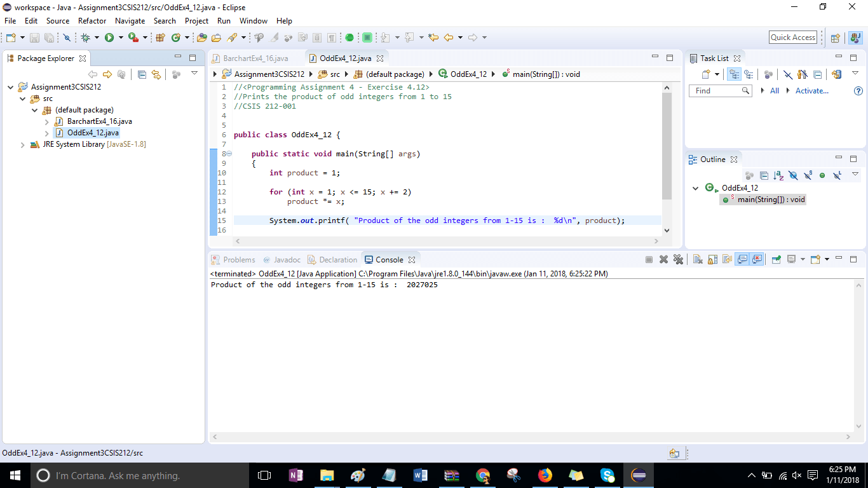The width and height of the screenshot is (868, 488).
Task: Click Clear Console icon
Action: [697, 259]
